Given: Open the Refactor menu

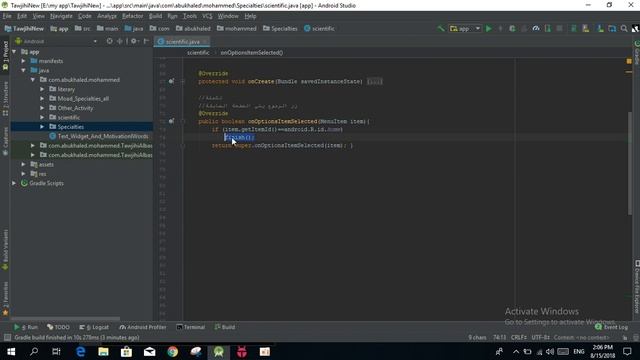Looking at the screenshot, I should [133, 16].
